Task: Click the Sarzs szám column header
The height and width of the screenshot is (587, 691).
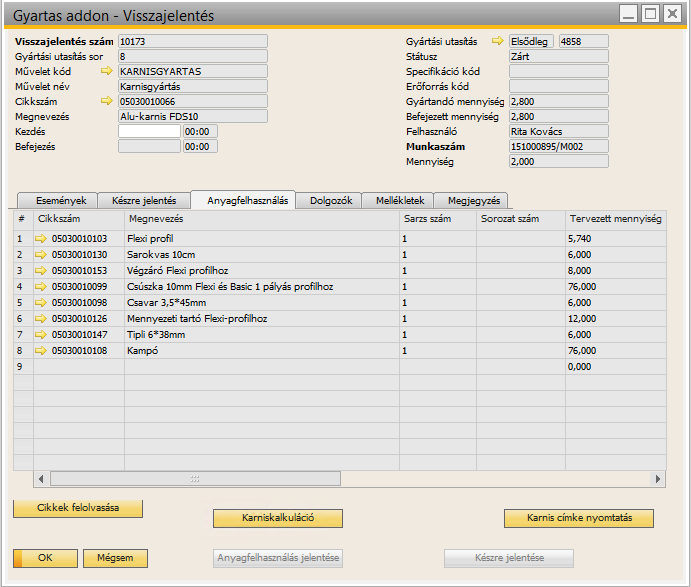Action: pyautogui.click(x=438, y=219)
